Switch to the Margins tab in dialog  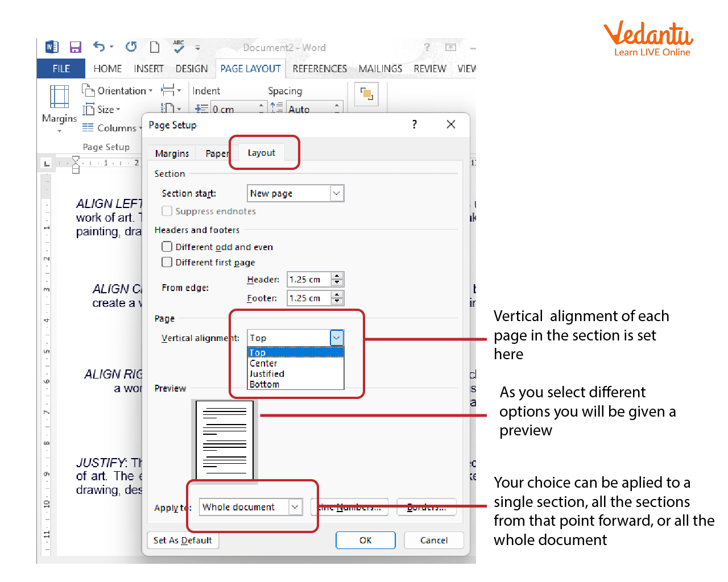(x=172, y=153)
